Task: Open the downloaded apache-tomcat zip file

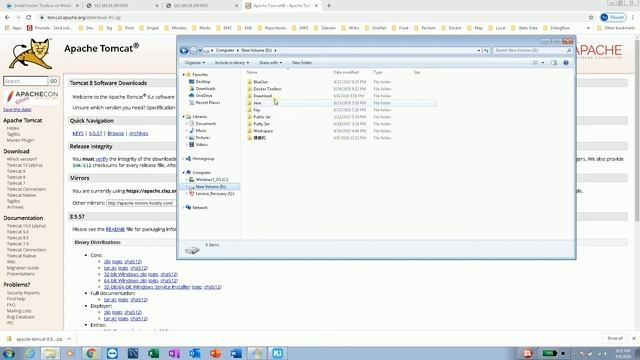Action: pos(39,339)
